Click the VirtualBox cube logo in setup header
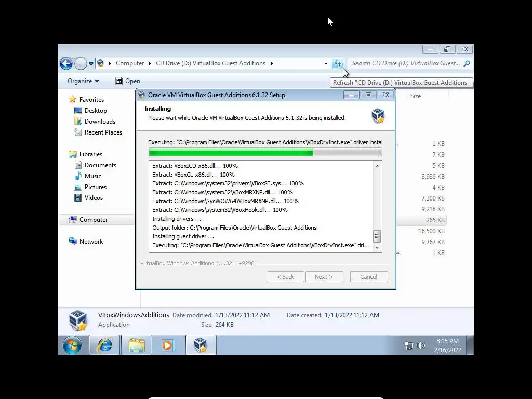This screenshot has width=532, height=399. [x=378, y=116]
